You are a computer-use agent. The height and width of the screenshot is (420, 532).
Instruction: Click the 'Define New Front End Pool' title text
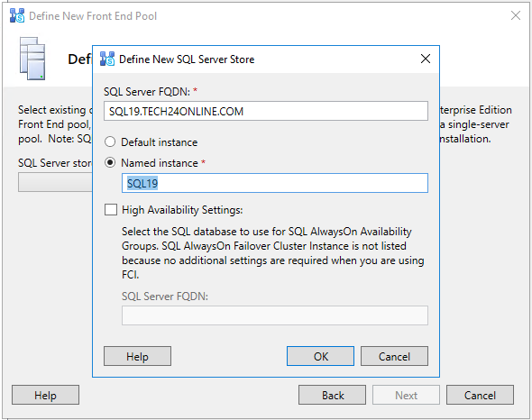coord(93,16)
